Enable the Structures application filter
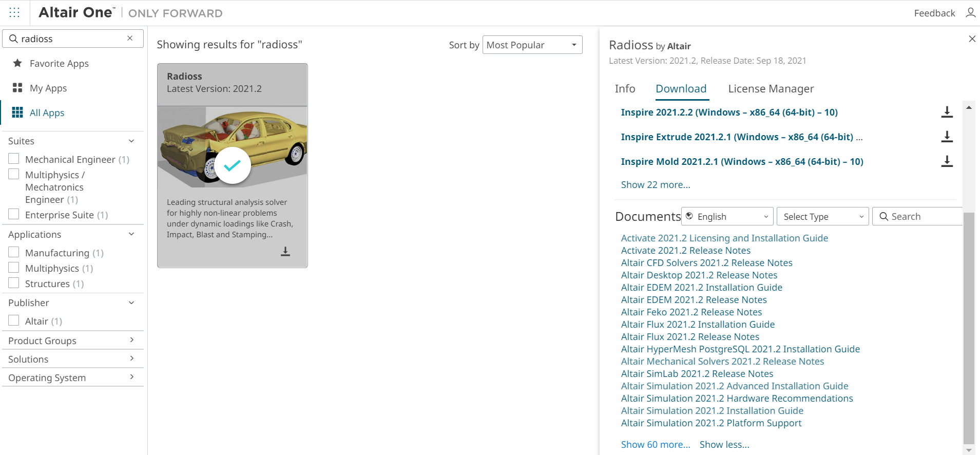Image resolution: width=980 pixels, height=455 pixels. [x=14, y=283]
